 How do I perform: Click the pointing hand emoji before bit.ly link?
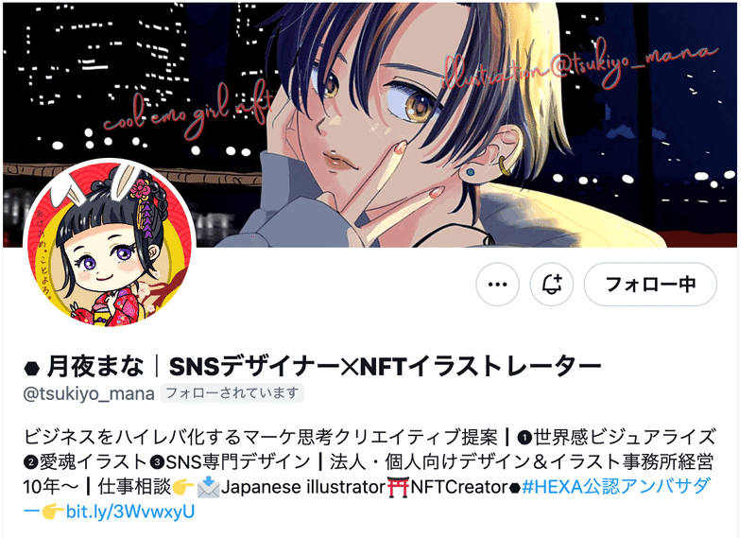click(53, 512)
